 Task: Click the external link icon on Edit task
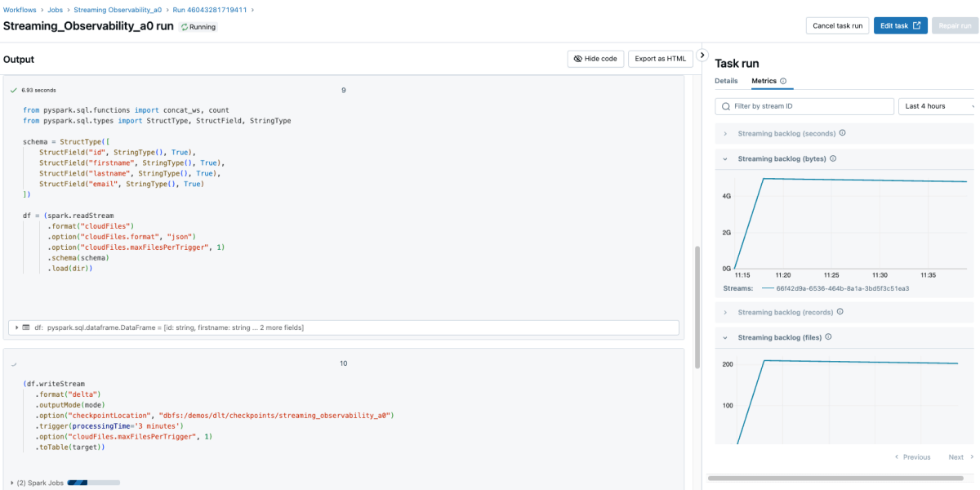click(917, 25)
